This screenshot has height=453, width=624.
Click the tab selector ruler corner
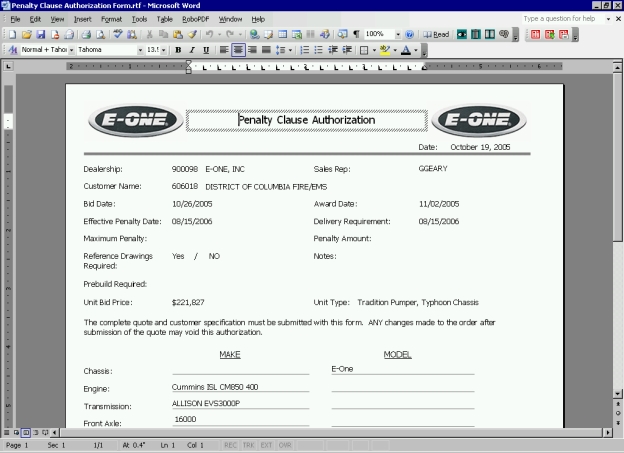(8, 66)
